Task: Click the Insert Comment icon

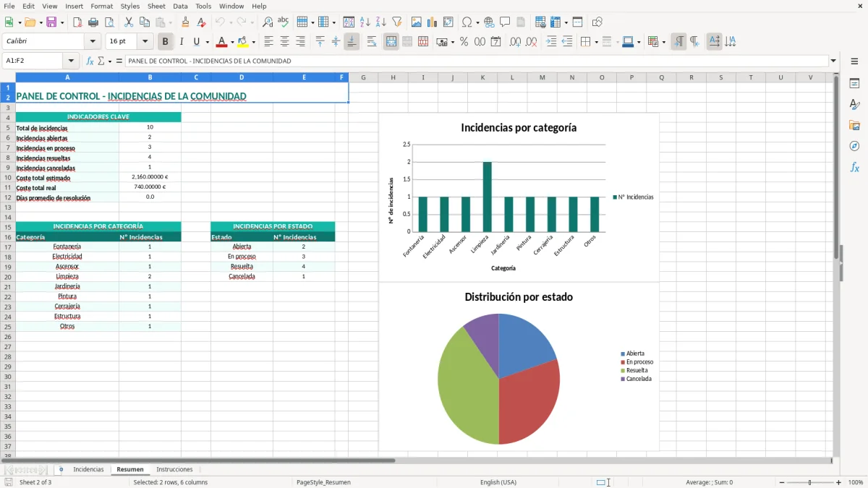Action: point(505,22)
